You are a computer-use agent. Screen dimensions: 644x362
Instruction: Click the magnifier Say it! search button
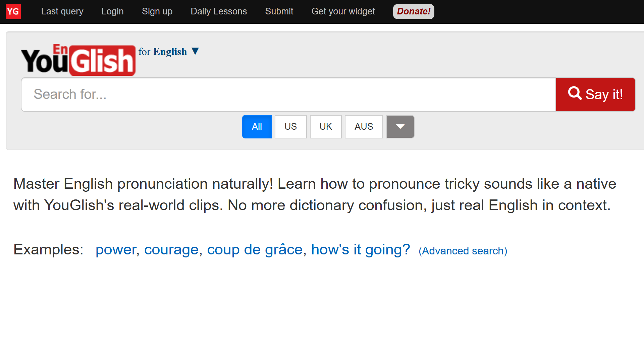pos(595,95)
